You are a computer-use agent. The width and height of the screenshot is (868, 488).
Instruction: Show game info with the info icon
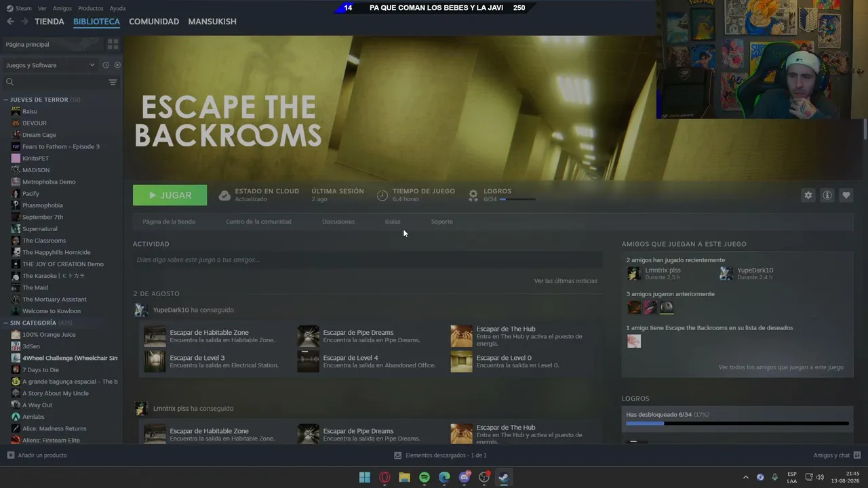[x=827, y=195]
